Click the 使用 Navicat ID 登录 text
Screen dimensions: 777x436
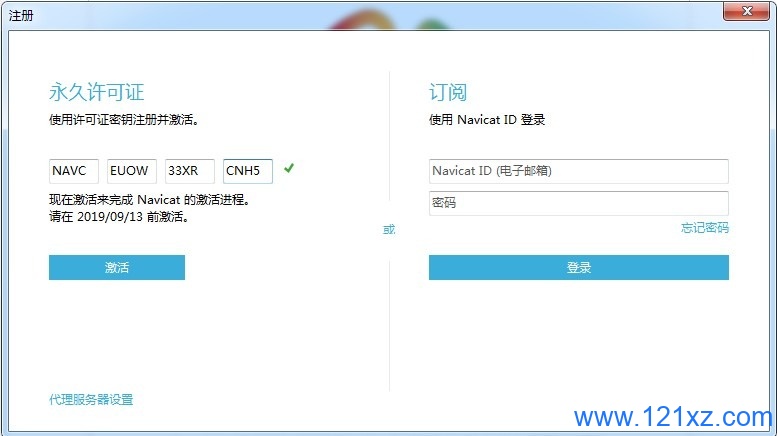(487, 119)
